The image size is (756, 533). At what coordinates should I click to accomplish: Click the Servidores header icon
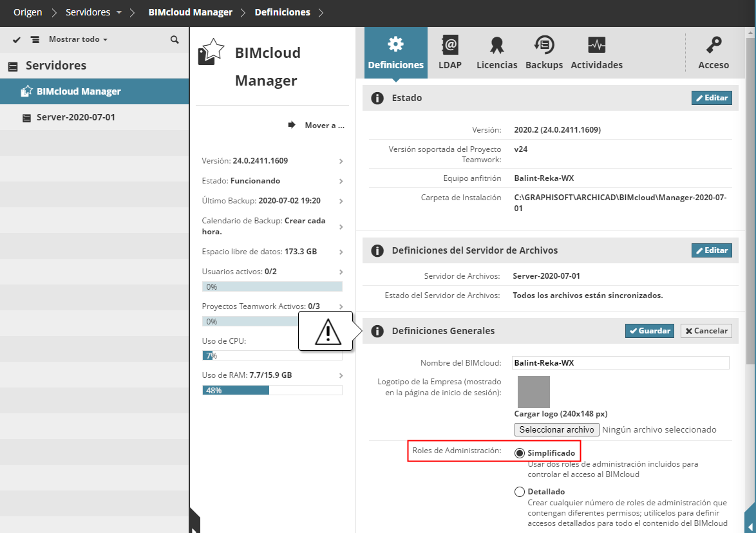coord(13,66)
